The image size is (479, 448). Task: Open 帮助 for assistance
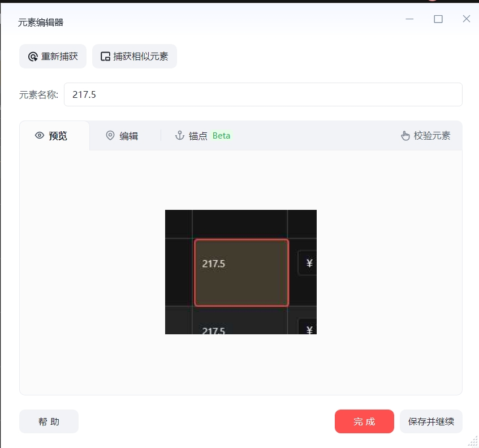pyautogui.click(x=49, y=422)
